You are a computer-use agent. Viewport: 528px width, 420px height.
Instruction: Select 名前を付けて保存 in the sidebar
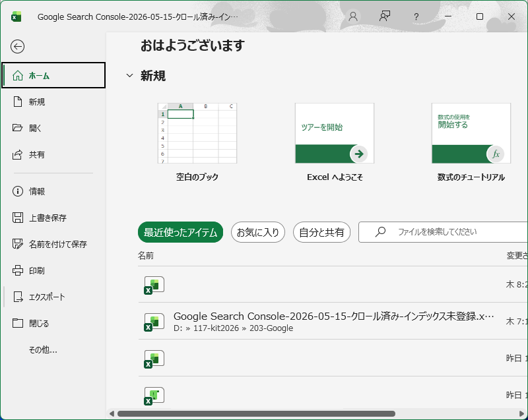tap(53, 244)
